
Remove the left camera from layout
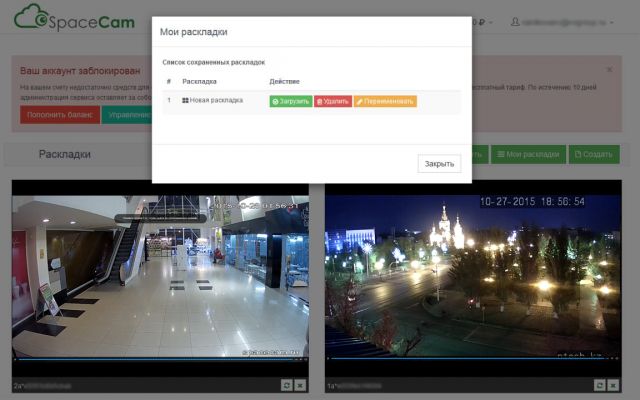(301, 385)
